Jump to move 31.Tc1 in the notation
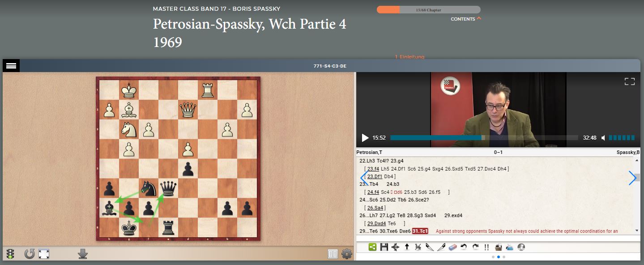644x265 pixels. (420, 231)
